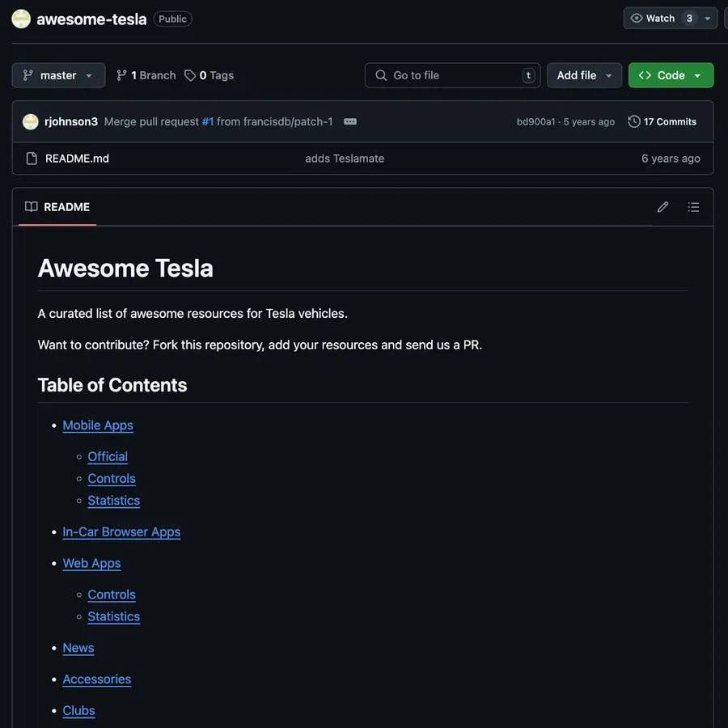Click the code brackets icon on Code button

pos(645,75)
